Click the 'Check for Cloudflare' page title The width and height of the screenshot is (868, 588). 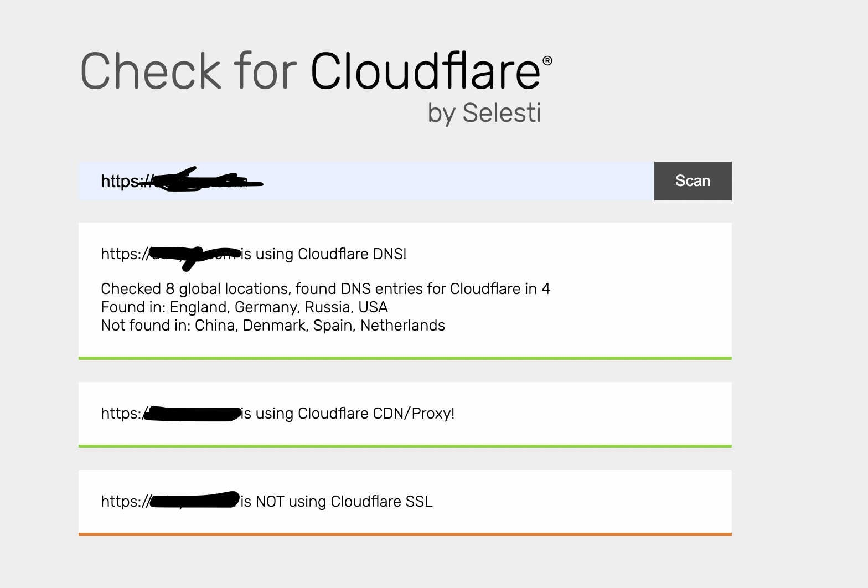310,71
